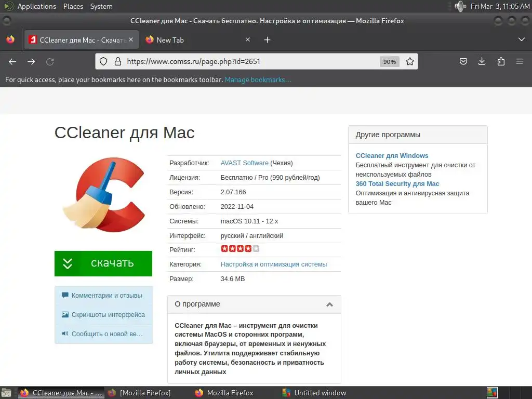Click the updated date 2022-11-04
The width and height of the screenshot is (532, 399).
pyautogui.click(x=237, y=207)
